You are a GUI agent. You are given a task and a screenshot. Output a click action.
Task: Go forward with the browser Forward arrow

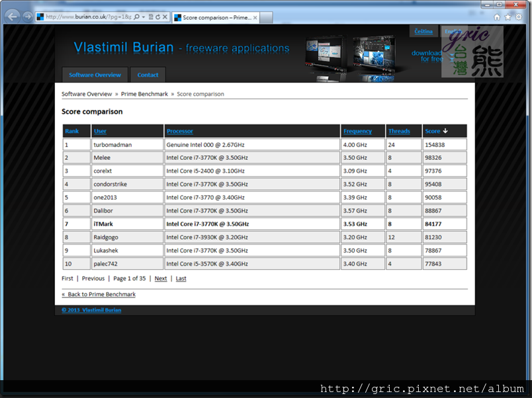[x=28, y=17]
